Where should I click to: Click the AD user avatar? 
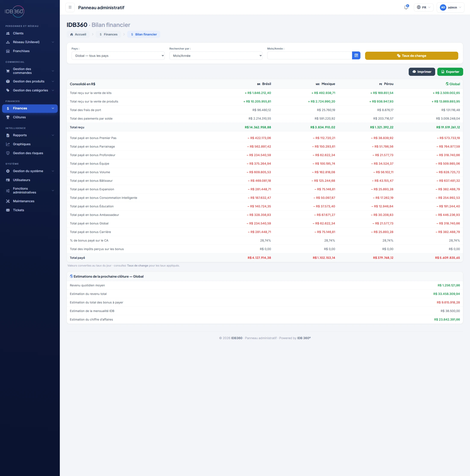point(443,7)
